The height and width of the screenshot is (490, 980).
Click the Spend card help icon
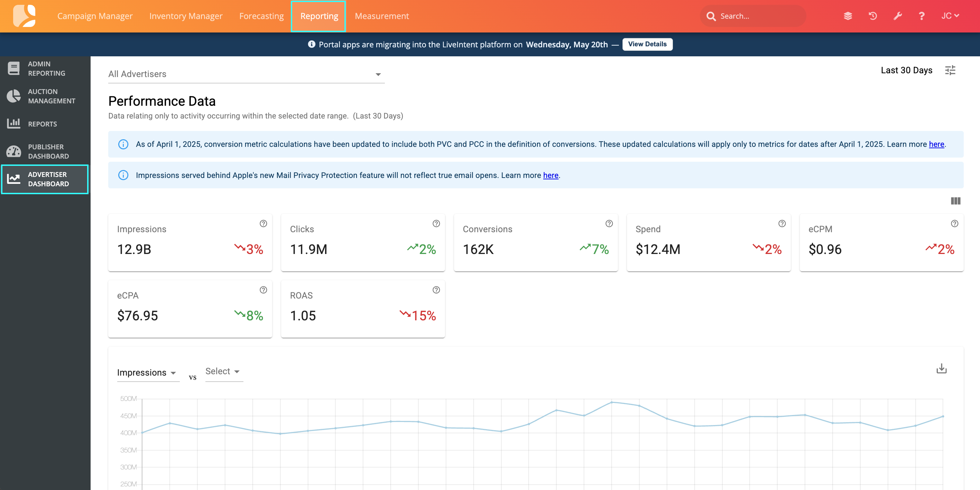tap(782, 224)
